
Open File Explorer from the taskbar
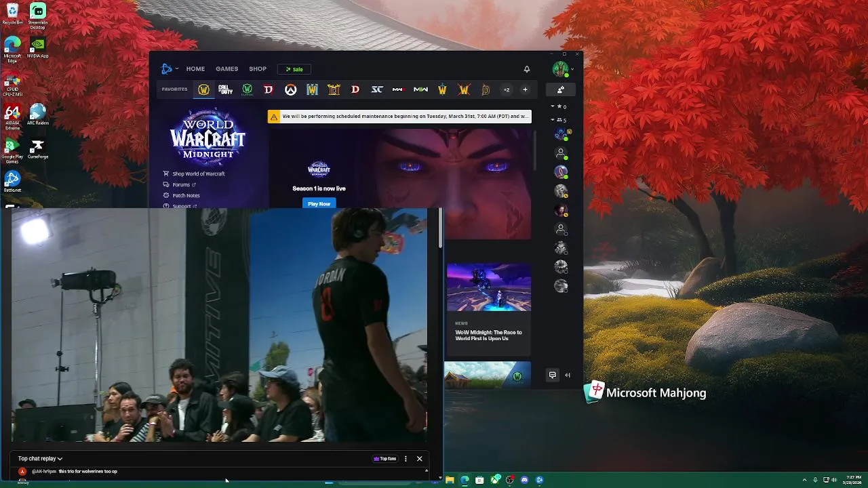(x=450, y=480)
